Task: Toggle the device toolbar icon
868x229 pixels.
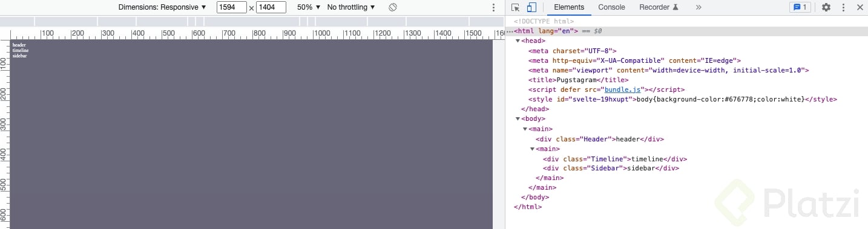Action: pyautogui.click(x=531, y=7)
